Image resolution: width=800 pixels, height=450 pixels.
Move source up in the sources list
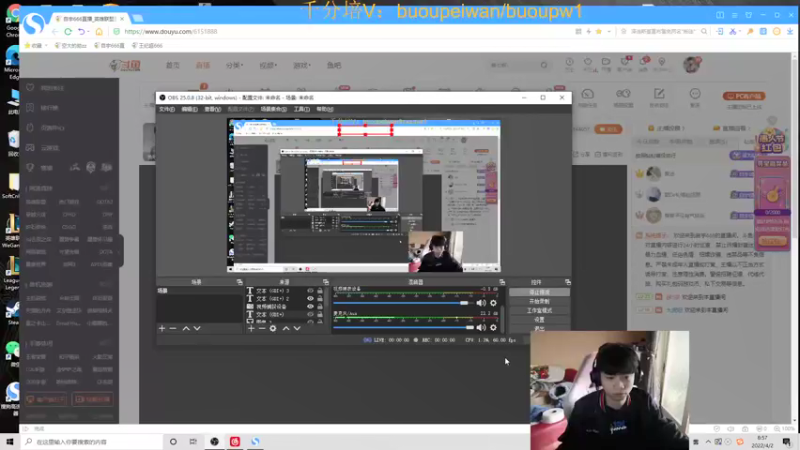286,329
